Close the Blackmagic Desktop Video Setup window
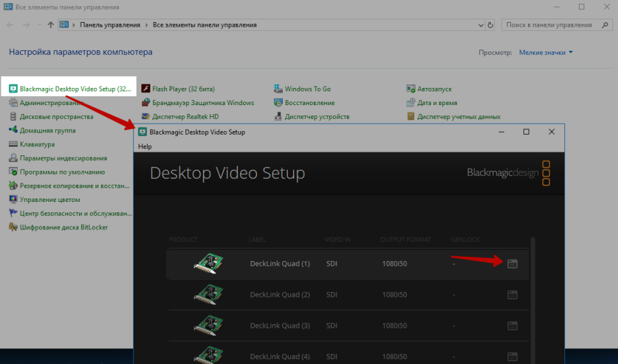Screen dimensions: 618x364 [551, 132]
